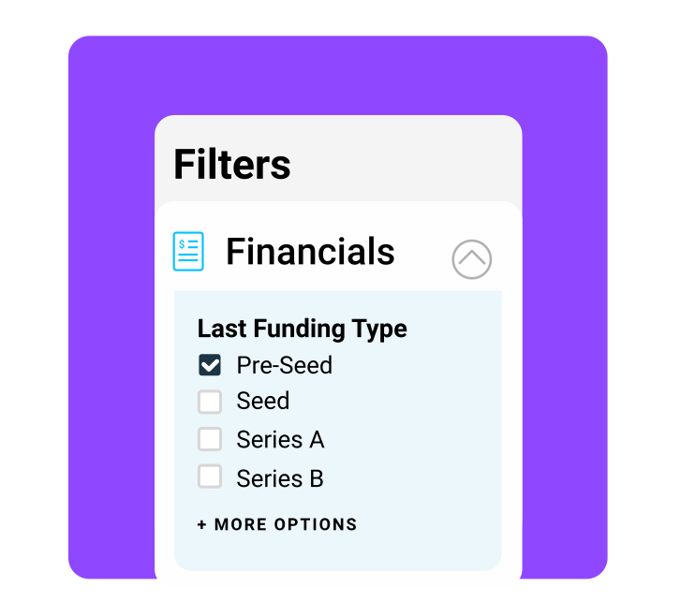The width and height of the screenshot is (680, 616).
Task: Uncheck the Pre-Seed checkbox
Action: (x=210, y=365)
